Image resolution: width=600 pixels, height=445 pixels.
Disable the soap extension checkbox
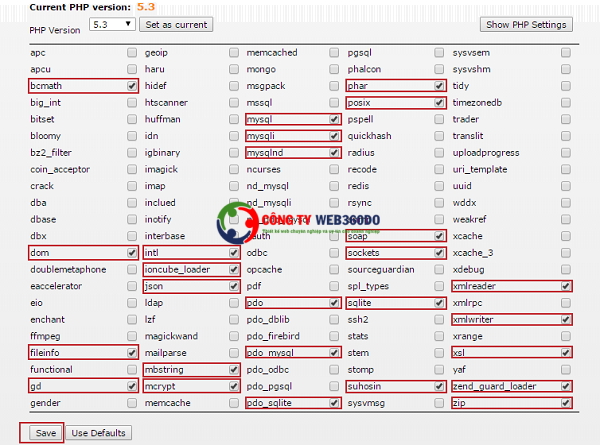tap(439, 236)
